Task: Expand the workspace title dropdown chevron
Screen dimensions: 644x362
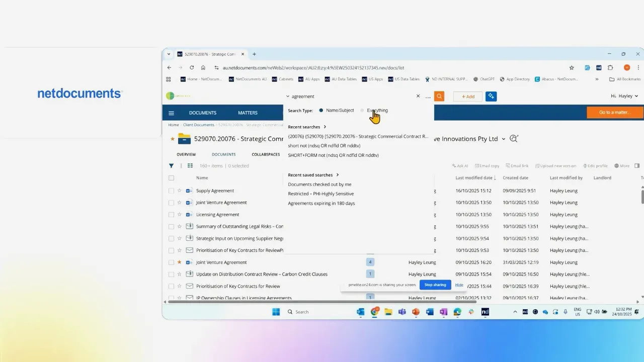Action: point(504,139)
